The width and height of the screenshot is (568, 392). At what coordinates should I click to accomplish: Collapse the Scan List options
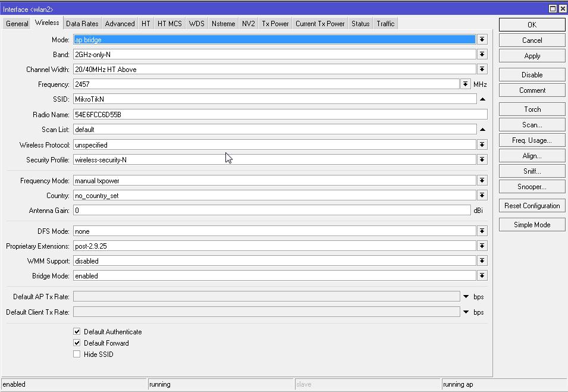[x=482, y=129]
